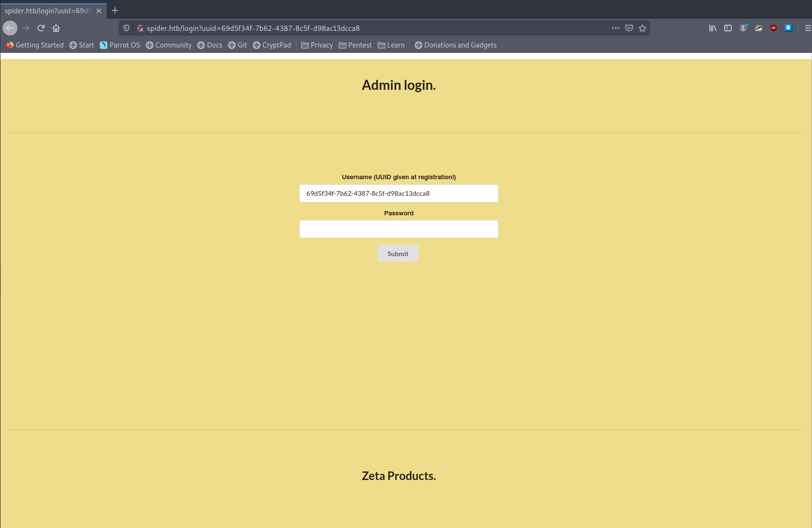
Task: Expand the Privacy bookmarks folder
Action: click(x=317, y=45)
